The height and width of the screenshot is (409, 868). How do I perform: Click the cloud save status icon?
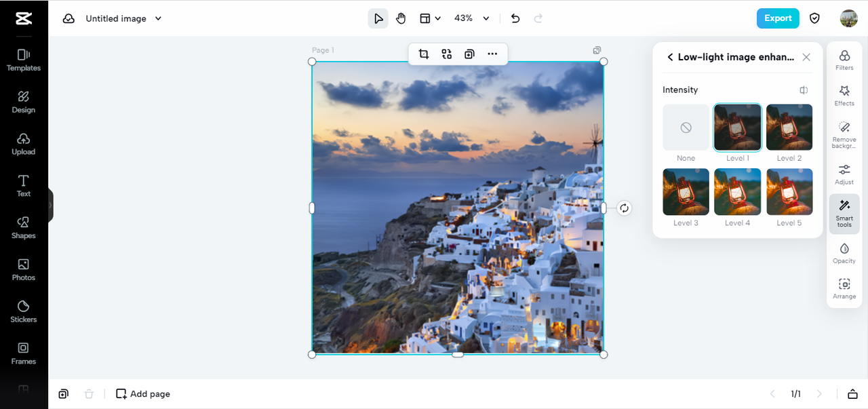pyautogui.click(x=68, y=18)
